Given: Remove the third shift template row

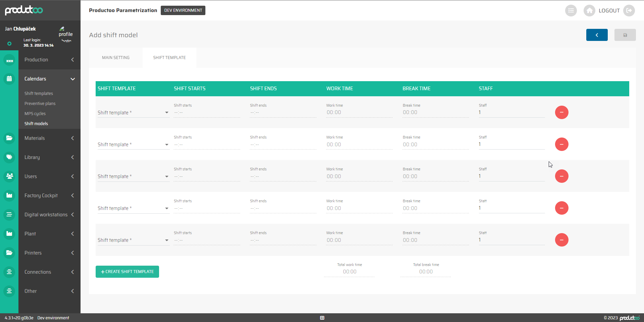Looking at the screenshot, I should 561,176.
